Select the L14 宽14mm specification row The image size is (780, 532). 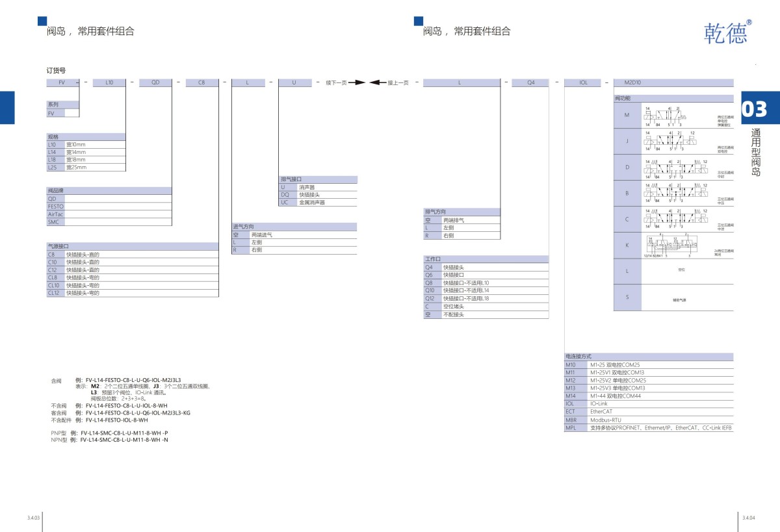click(85, 151)
